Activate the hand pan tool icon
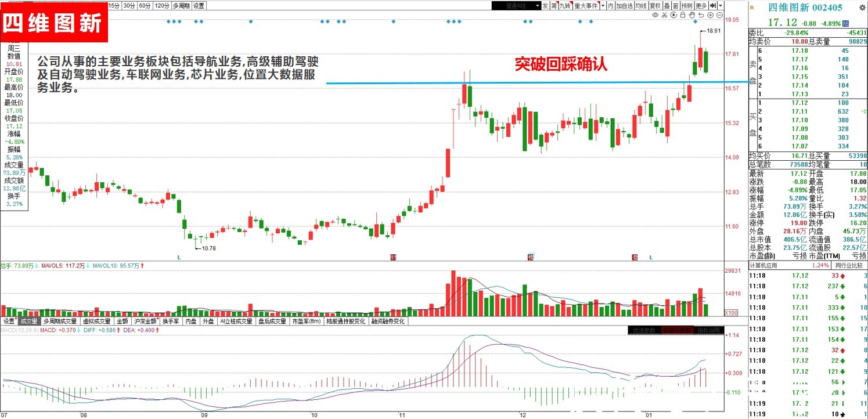This screenshot has height=419, width=868. click(692, 15)
